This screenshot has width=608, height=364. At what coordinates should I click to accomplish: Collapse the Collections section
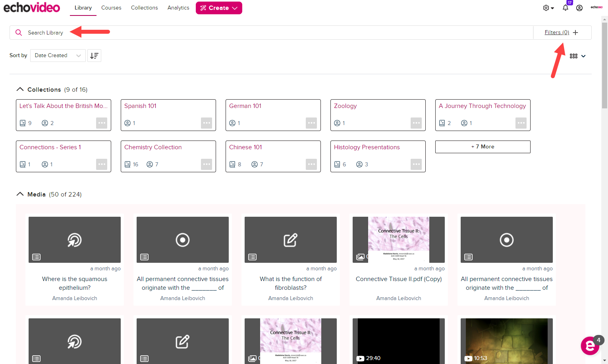pos(20,89)
